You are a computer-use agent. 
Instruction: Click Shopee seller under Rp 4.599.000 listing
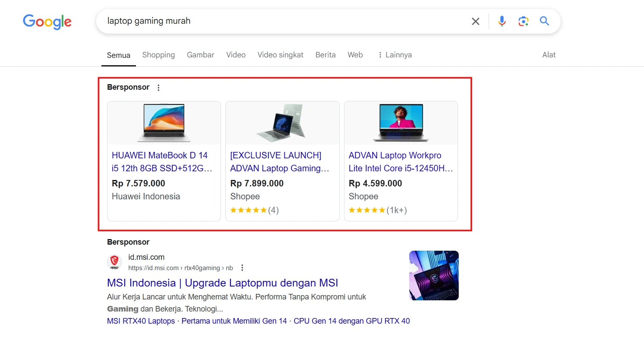(363, 196)
